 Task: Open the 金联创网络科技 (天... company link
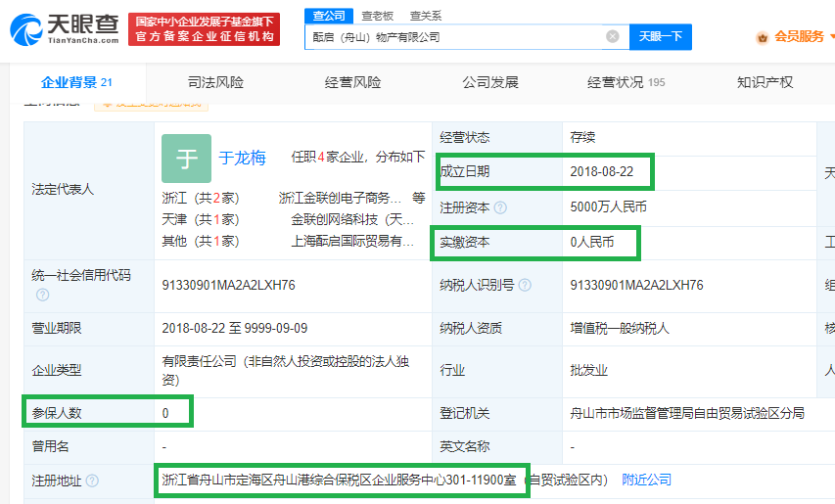coord(352,219)
